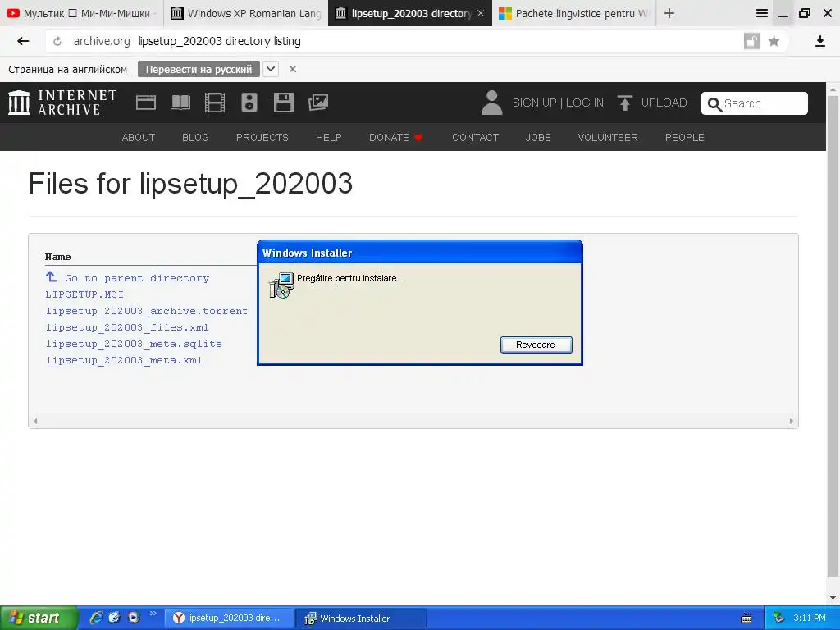Switch to browser taskbar button lipsetup_202003
Viewport: 840px width, 630px height.
pos(230,619)
